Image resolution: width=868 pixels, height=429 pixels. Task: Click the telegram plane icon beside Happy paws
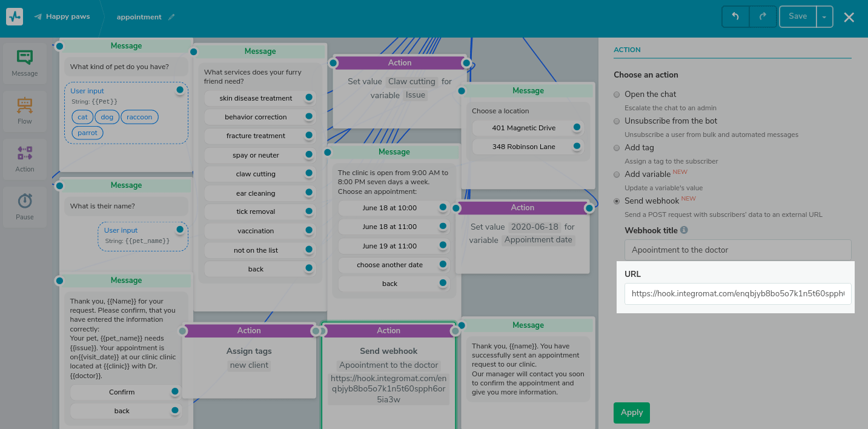(38, 17)
